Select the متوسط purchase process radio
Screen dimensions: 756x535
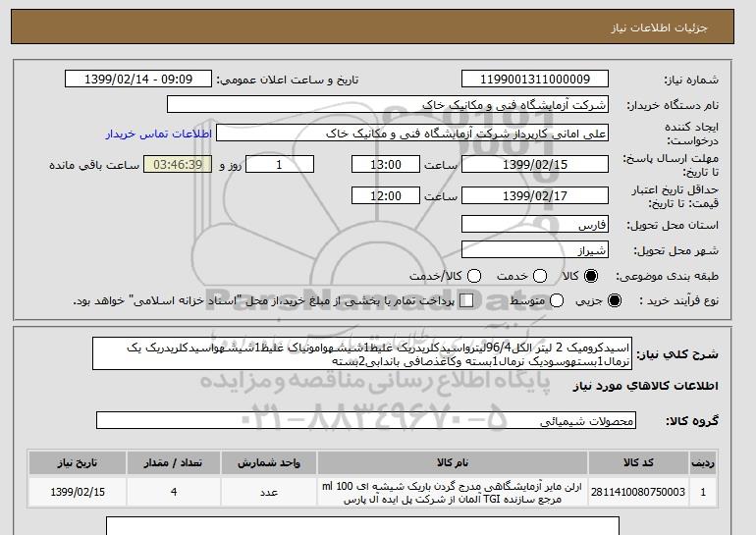tap(557, 300)
